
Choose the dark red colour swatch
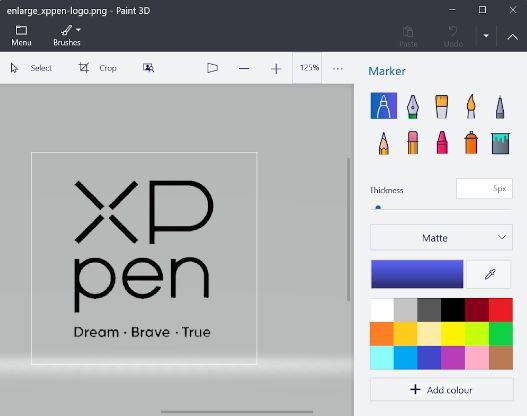[x=477, y=310]
